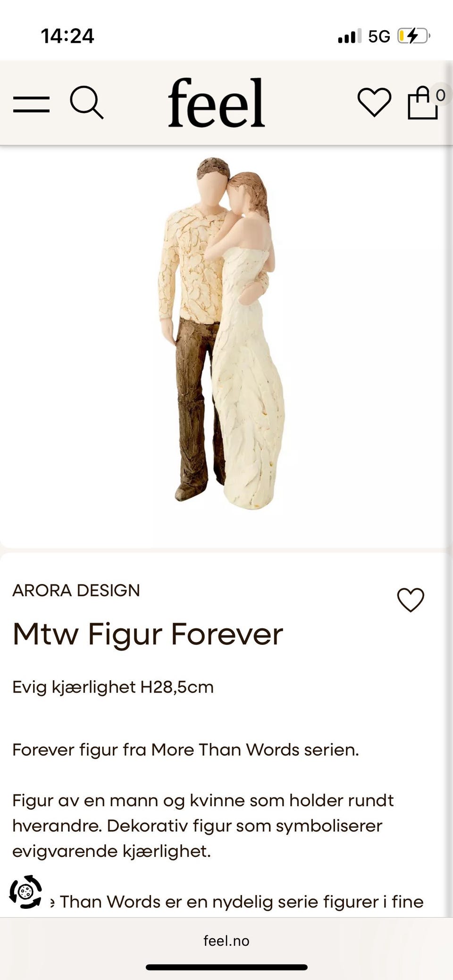Tap the 14:24 clock in status bar
This screenshot has width=453, height=980.
click(67, 36)
